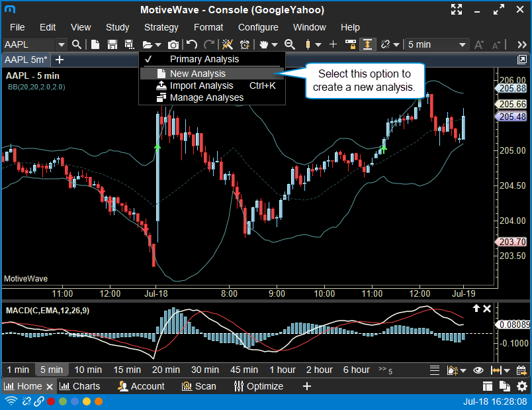The height and width of the screenshot is (410, 532).
Task: Click the red colored dot in status bar
Action: pos(51,401)
